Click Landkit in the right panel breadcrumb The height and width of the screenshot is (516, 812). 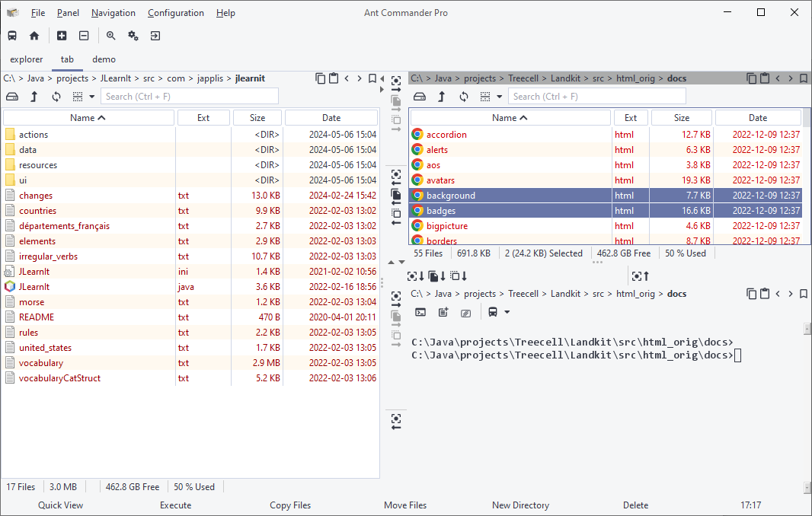coord(565,78)
